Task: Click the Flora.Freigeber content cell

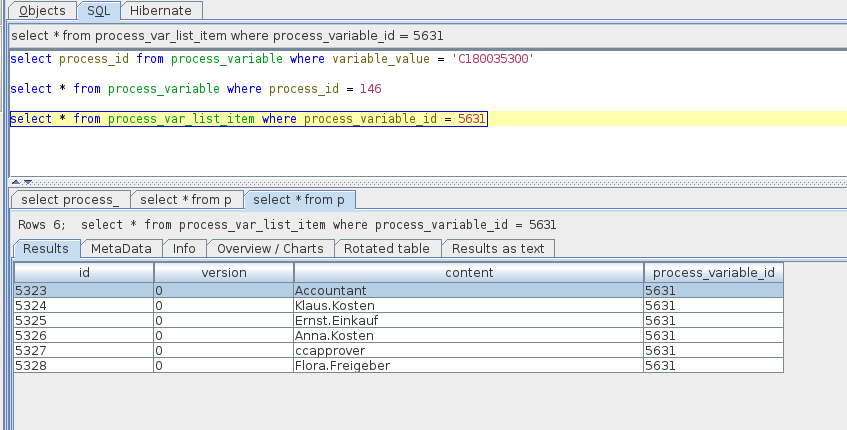Action: point(469,366)
